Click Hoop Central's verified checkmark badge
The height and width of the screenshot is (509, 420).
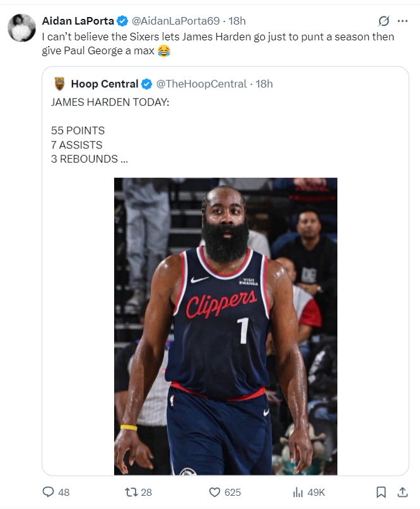(x=147, y=84)
